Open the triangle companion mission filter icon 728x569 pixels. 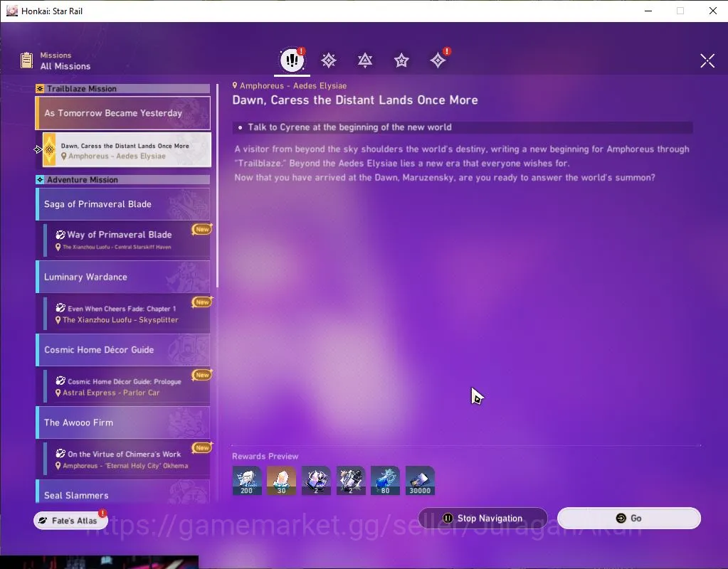[x=365, y=60]
